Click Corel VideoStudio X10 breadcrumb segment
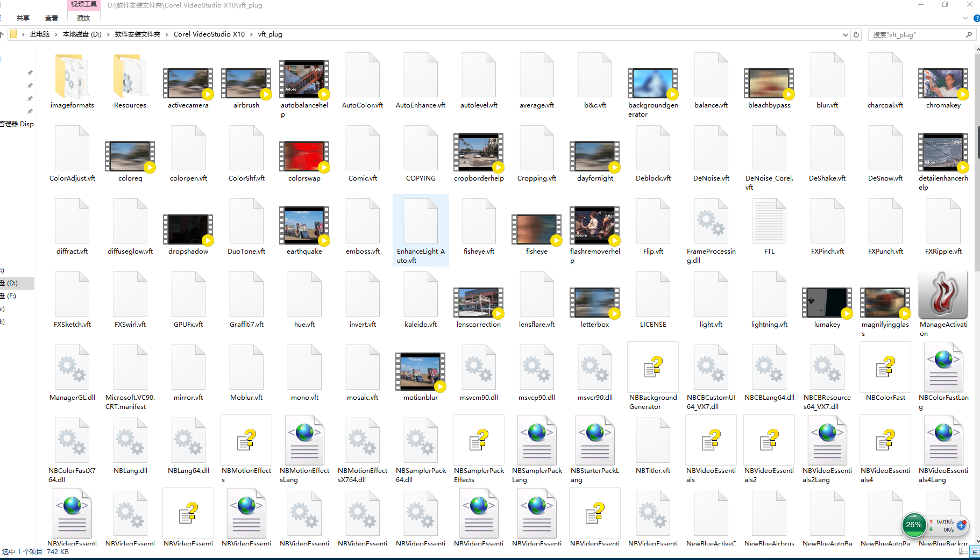 pos(209,34)
